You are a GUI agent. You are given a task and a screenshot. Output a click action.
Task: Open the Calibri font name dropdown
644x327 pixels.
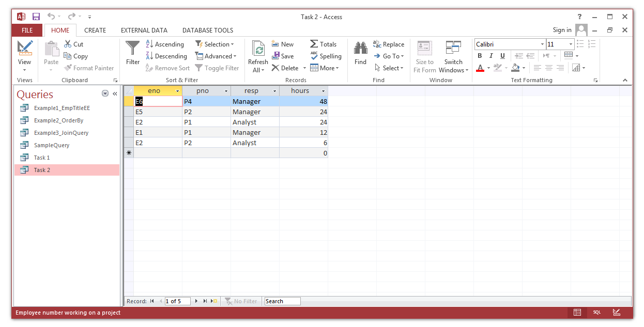coord(542,44)
